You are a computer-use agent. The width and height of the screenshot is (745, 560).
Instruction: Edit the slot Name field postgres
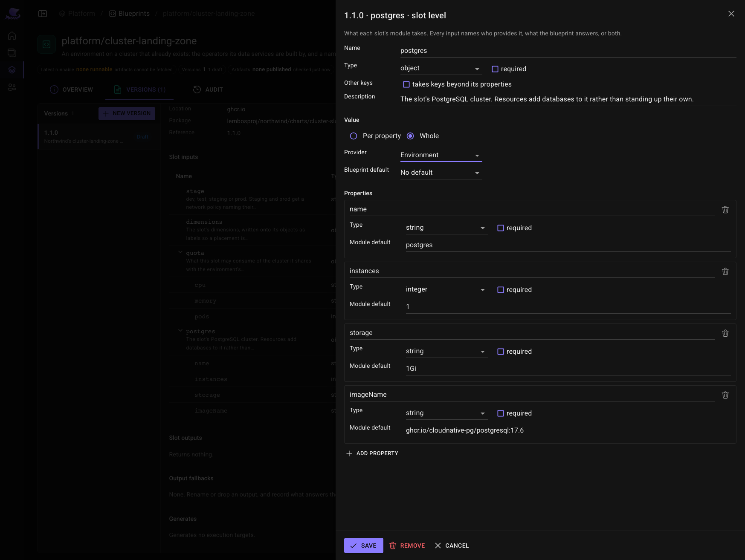[568, 51]
